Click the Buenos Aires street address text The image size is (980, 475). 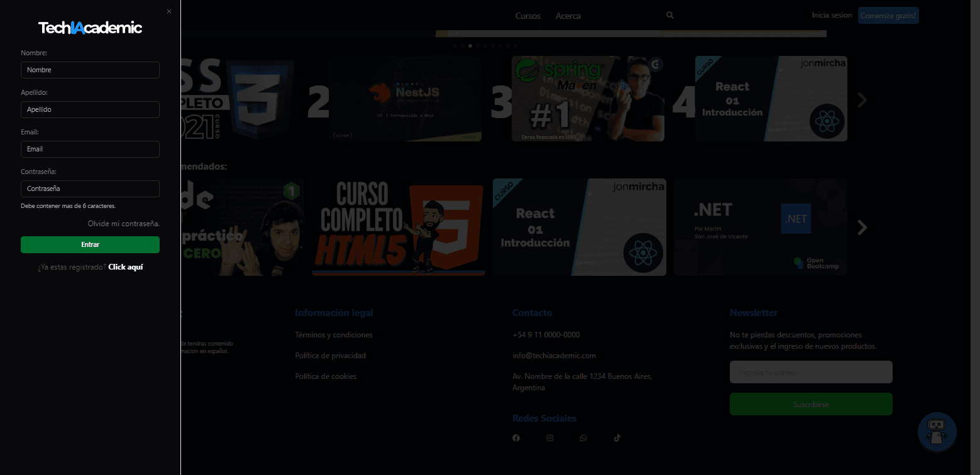pos(583,382)
